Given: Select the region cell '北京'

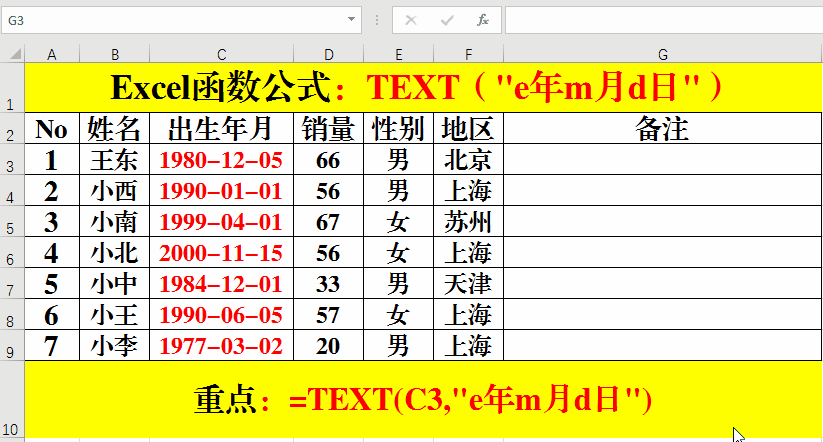Looking at the screenshot, I should coord(468,159).
